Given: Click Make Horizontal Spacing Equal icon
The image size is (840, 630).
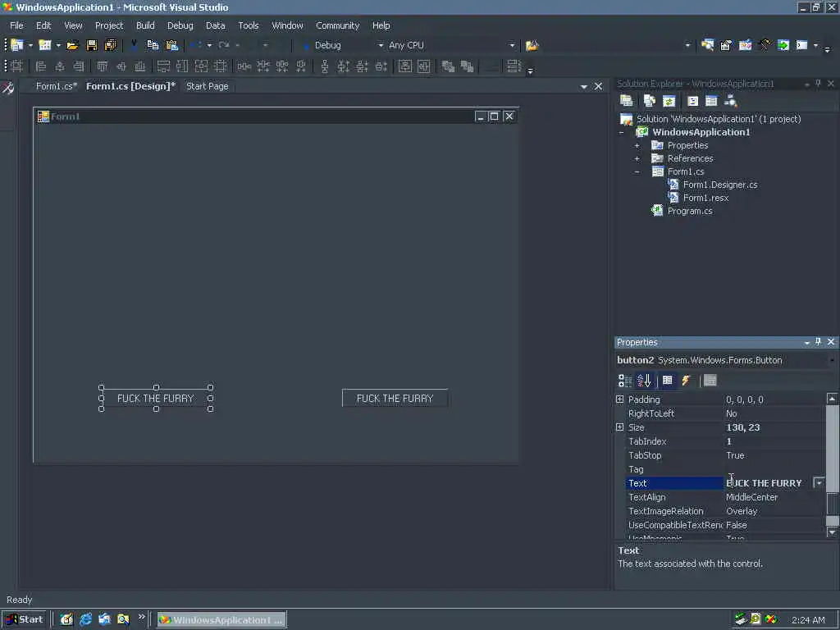Looking at the screenshot, I should click(x=244, y=66).
